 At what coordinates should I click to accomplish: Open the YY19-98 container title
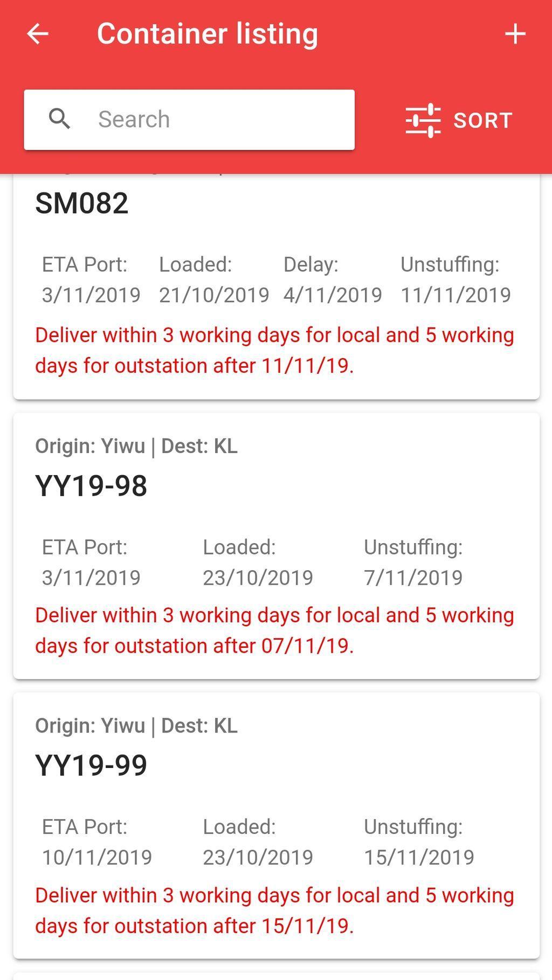coord(91,485)
